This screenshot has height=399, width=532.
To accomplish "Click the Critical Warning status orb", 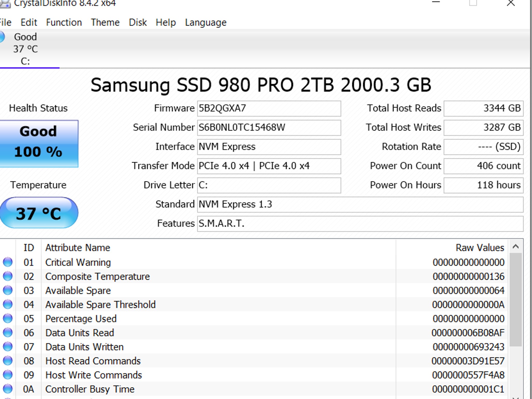I will click(x=8, y=262).
